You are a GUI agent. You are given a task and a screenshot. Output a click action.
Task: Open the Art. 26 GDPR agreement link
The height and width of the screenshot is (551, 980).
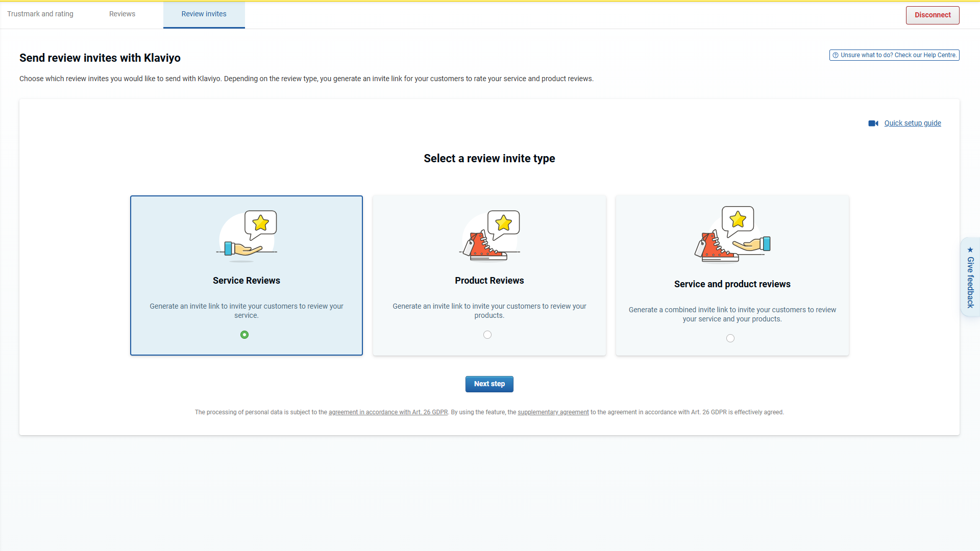click(388, 412)
